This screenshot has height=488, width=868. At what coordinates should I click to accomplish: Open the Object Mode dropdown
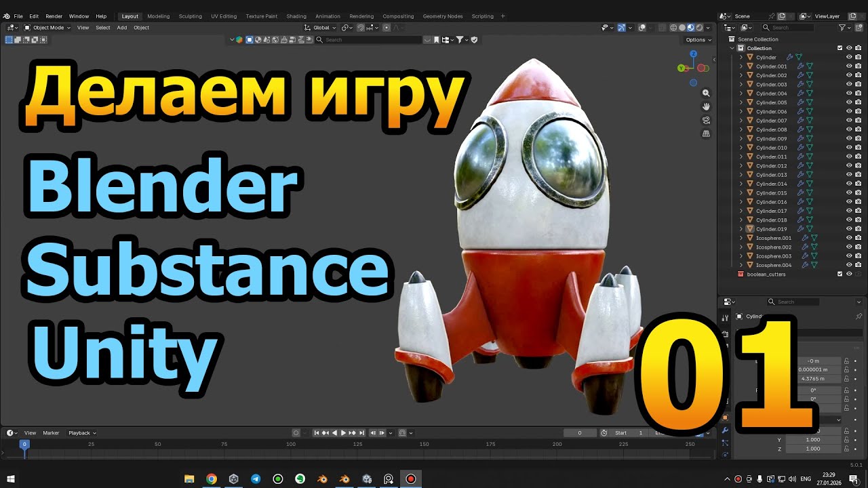point(47,28)
